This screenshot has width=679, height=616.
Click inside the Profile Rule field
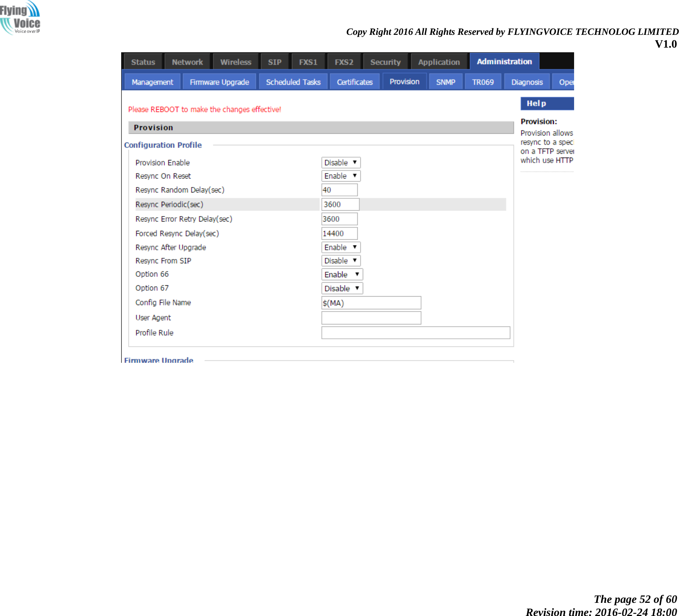point(415,332)
